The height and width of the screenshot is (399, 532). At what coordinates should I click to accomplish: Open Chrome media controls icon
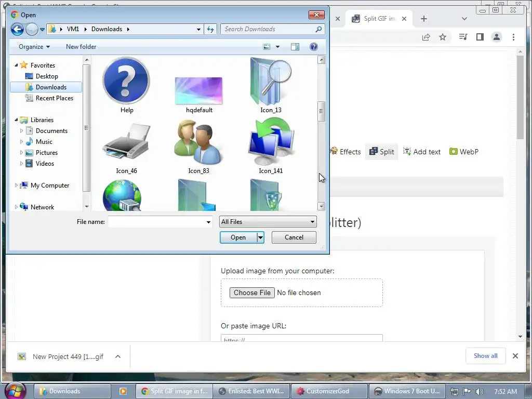pos(463,37)
